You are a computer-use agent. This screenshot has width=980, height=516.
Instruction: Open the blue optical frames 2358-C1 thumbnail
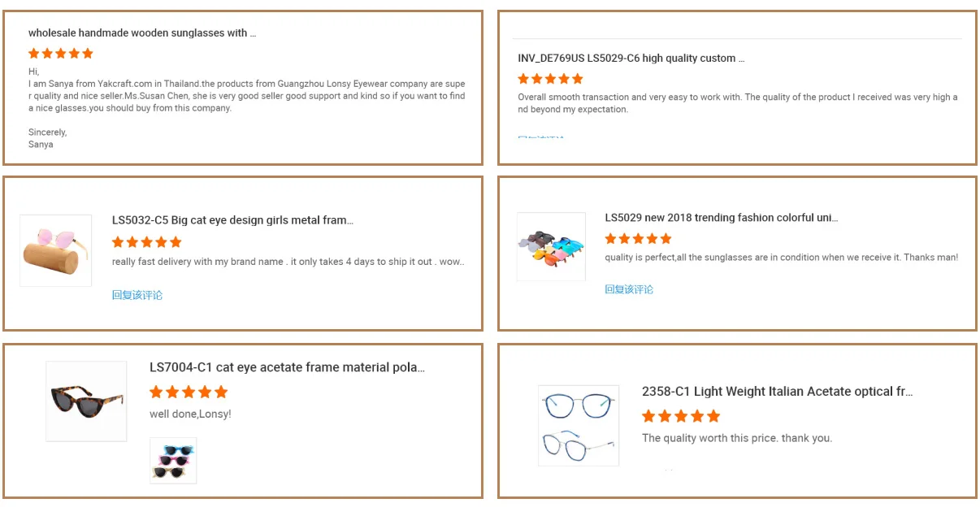click(x=579, y=425)
